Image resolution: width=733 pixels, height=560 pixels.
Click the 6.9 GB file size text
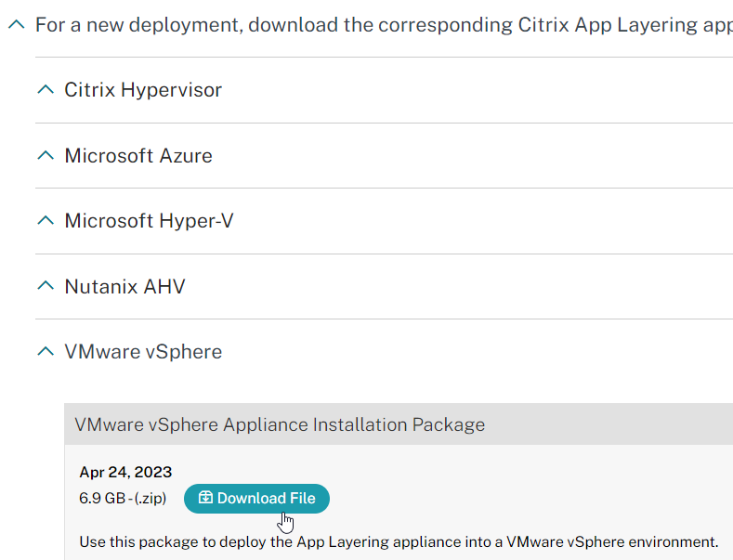point(102,499)
